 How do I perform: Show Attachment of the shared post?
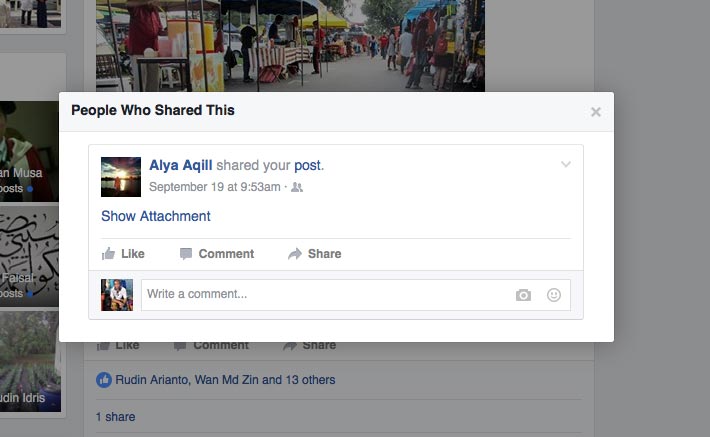pos(156,216)
